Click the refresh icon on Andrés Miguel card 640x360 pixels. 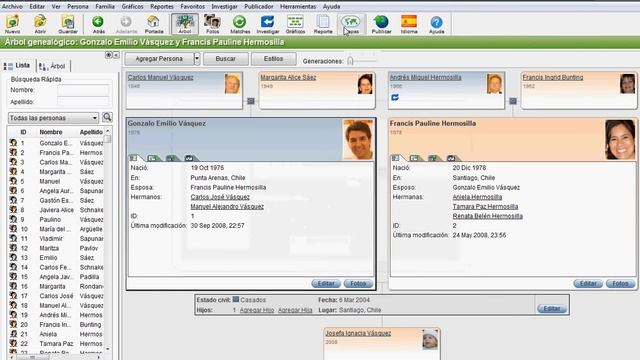tap(395, 98)
